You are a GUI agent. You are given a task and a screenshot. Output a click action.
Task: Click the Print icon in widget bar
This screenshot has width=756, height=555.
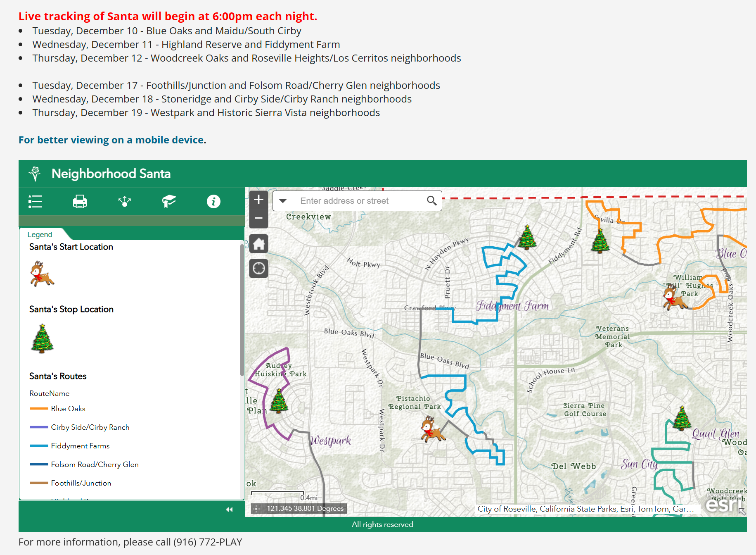click(x=80, y=201)
